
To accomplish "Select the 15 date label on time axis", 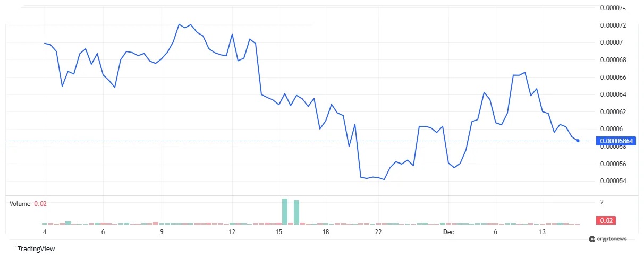I will (279, 232).
